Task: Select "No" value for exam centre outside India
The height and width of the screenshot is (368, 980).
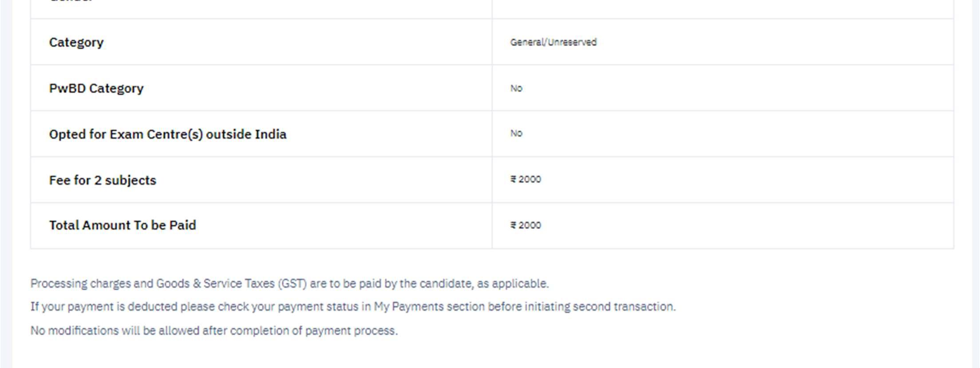Action: pyautogui.click(x=516, y=133)
